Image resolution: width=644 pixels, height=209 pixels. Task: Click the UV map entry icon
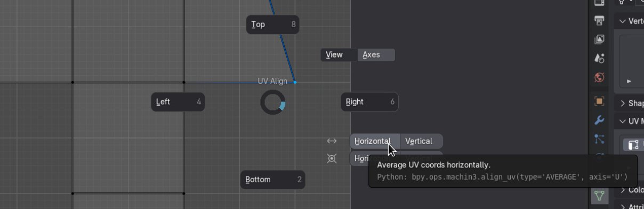pos(633,145)
